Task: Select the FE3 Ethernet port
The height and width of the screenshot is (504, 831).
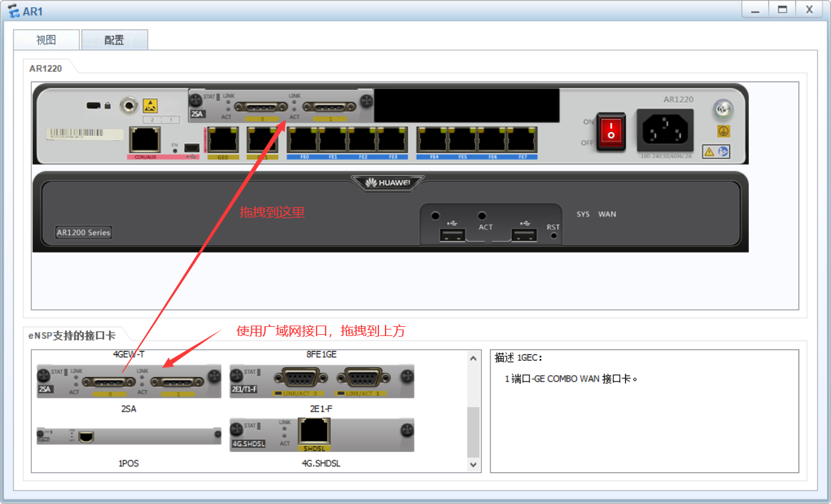Action: (x=392, y=140)
